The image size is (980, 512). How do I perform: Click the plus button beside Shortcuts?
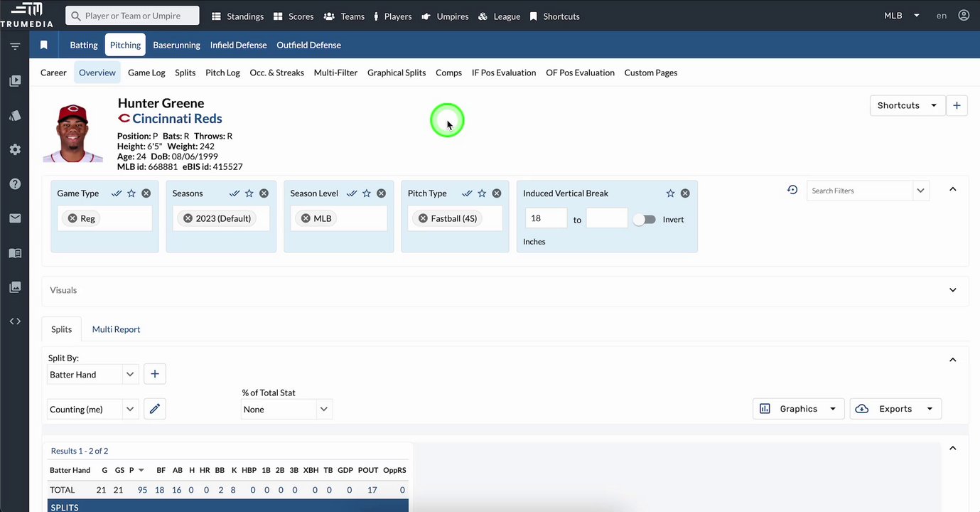pos(957,105)
